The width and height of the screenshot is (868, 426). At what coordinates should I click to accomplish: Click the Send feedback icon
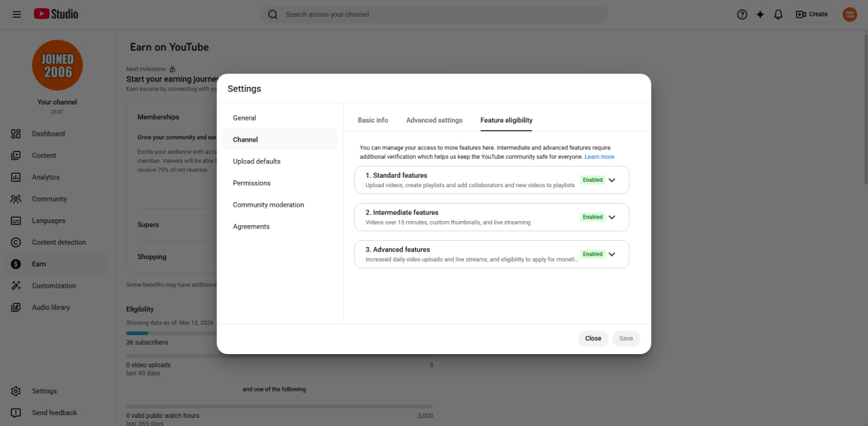[x=16, y=412]
